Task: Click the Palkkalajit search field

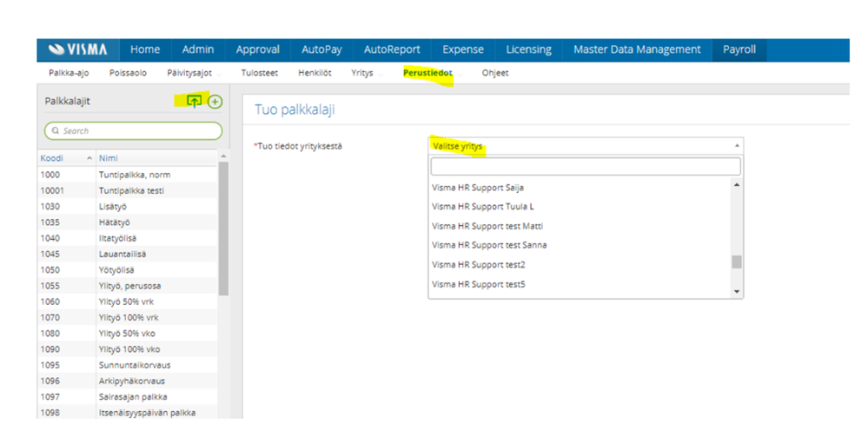Action: click(134, 131)
